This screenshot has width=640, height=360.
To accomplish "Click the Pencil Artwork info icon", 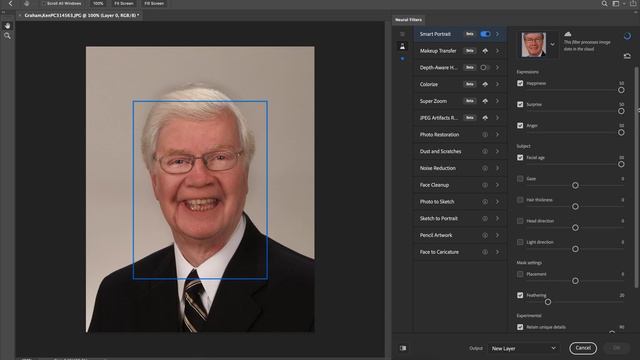I will point(485,235).
